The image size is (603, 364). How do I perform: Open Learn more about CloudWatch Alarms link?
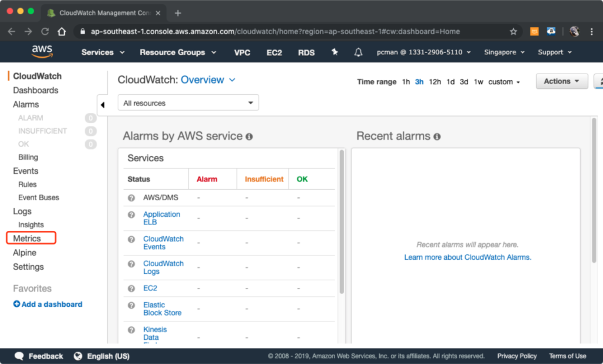[x=468, y=257]
